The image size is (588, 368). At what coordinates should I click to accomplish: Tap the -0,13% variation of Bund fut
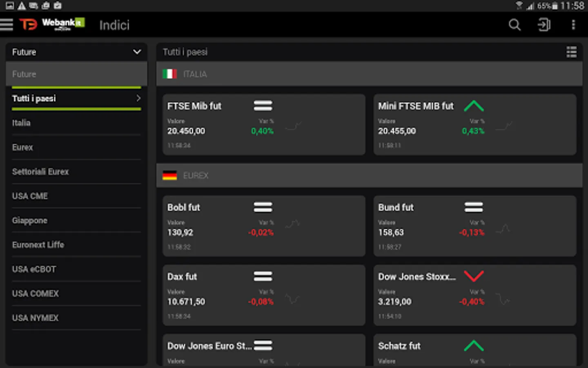472,232
